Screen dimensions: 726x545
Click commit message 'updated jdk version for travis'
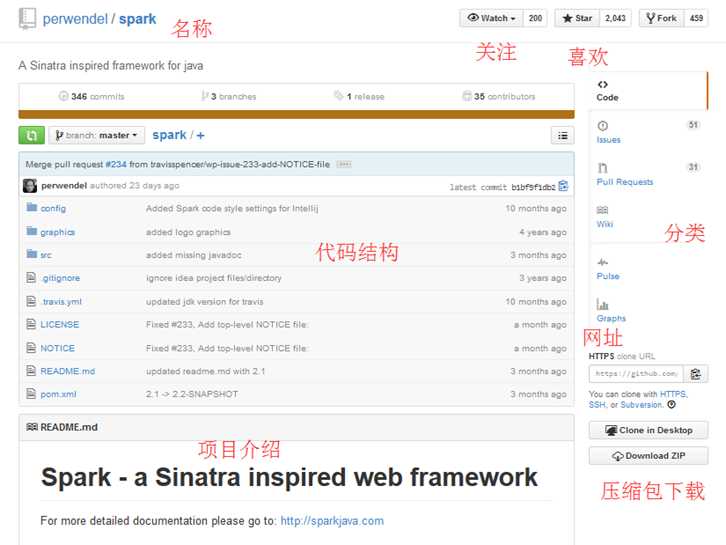click(x=205, y=301)
